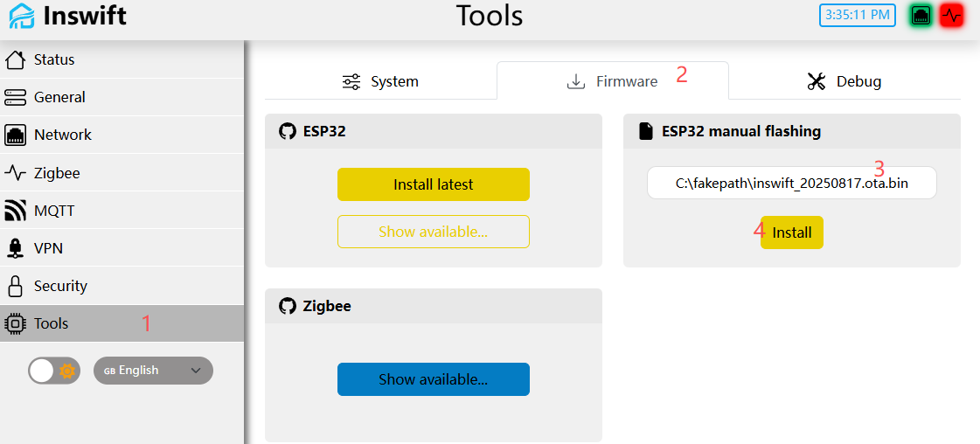Click the file icon beside ESP32 manual flashing
This screenshot has height=444, width=980.
click(646, 132)
